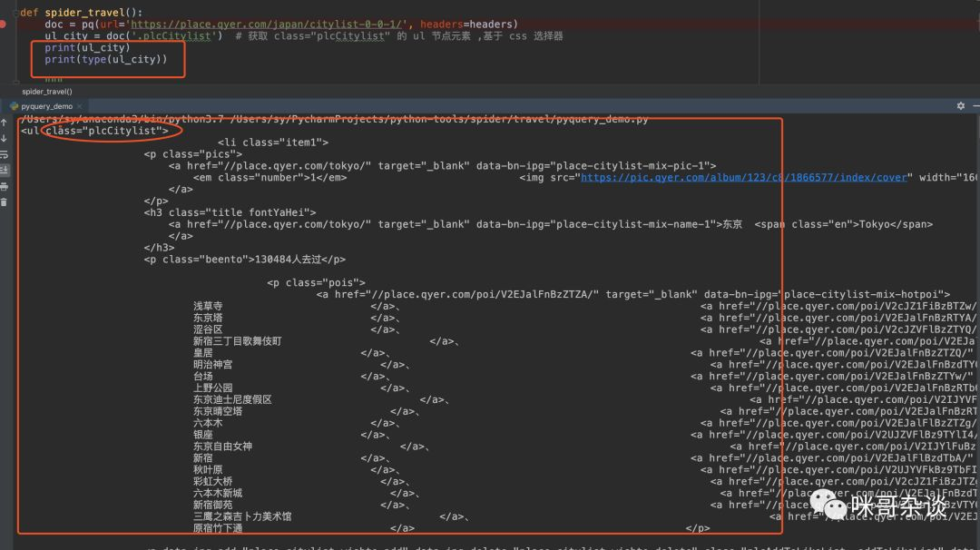Clear console output with the trash icon
The image size is (980, 550).
click(x=4, y=201)
